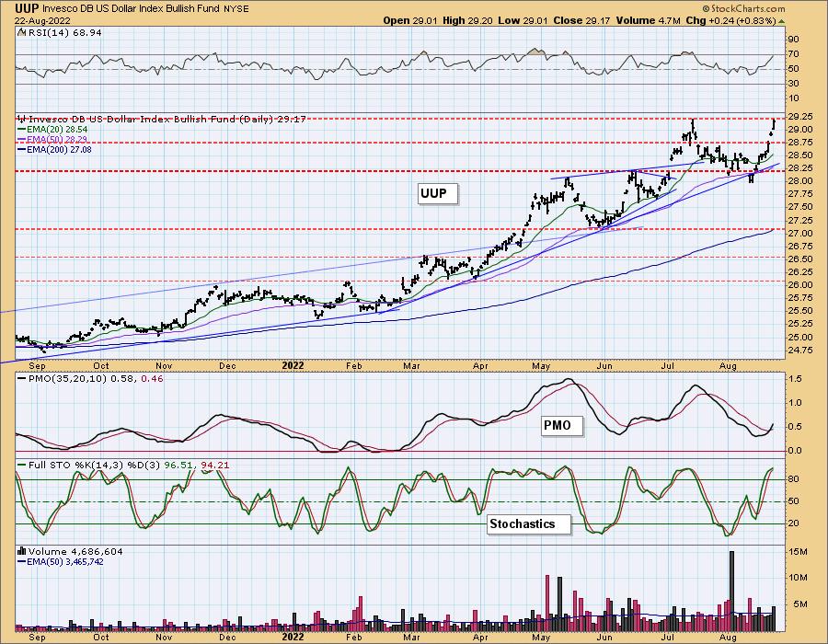Click the EMA(20) 28.54 legend entry
Viewport: 828px width, 644px height.
(x=57, y=130)
